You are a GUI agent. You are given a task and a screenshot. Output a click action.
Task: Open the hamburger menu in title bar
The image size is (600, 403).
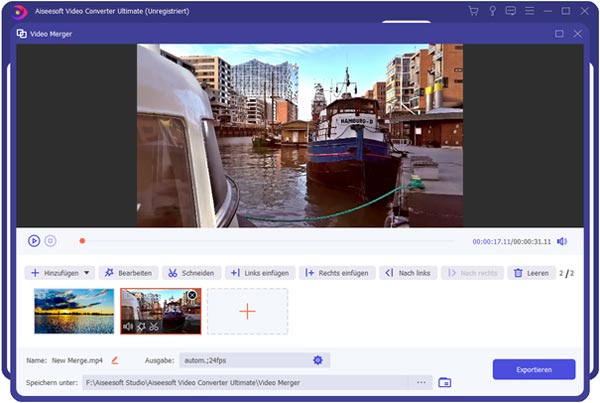pyautogui.click(x=530, y=11)
